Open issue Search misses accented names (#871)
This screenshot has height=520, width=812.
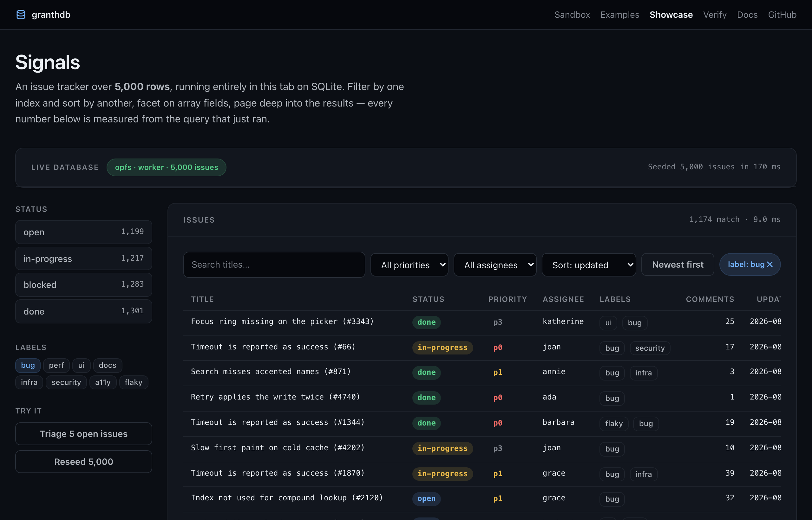pos(271,371)
